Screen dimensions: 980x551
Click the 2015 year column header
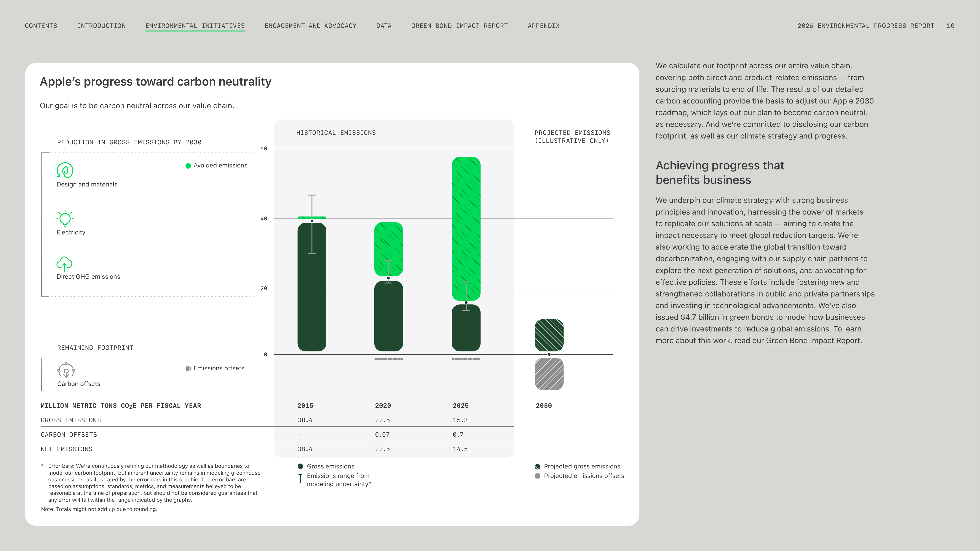pyautogui.click(x=305, y=406)
